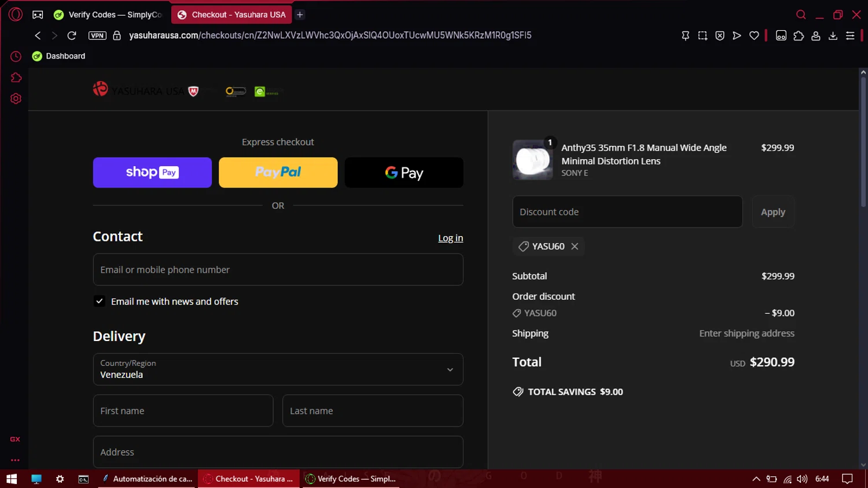Pay with PayPal express checkout
This screenshot has height=488, width=868.
coord(278,173)
